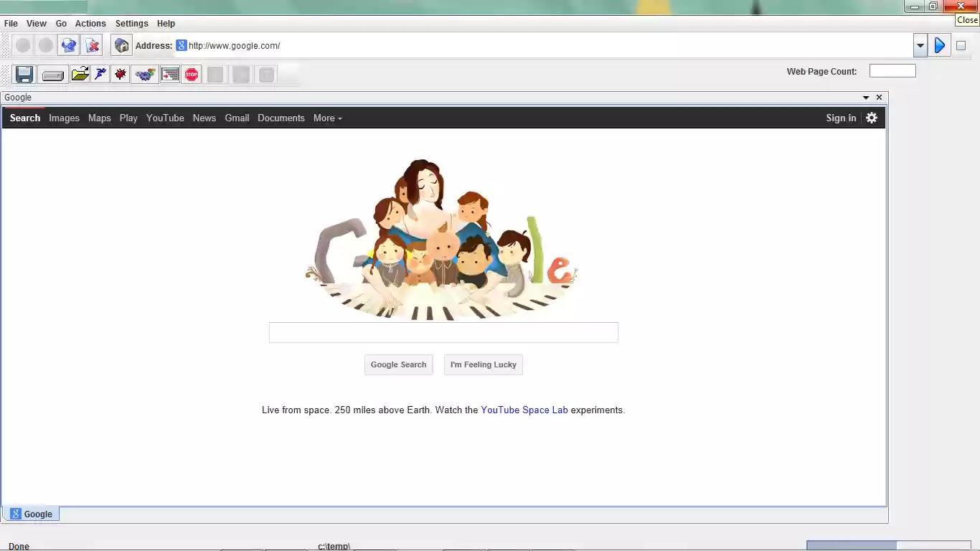Image resolution: width=980 pixels, height=551 pixels.
Task: Collapse the Google panel with its arrow
Action: (x=866, y=97)
